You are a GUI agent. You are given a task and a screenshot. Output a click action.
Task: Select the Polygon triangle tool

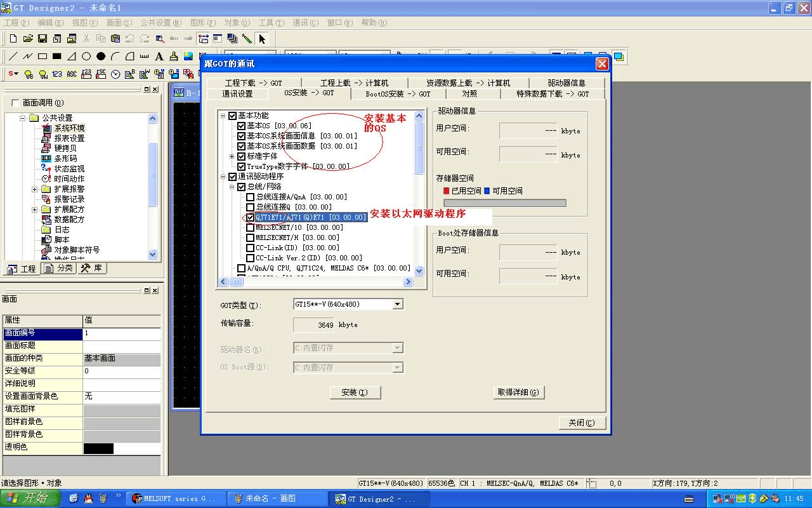(x=72, y=57)
